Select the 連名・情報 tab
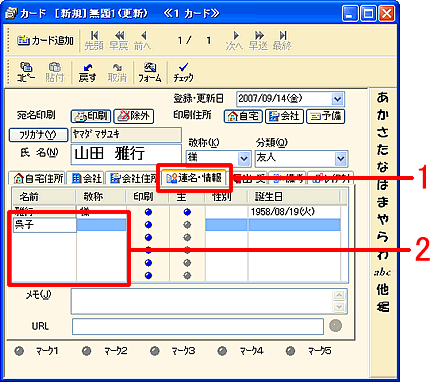Image resolution: width=430 pixels, height=382 pixels. coord(194,178)
